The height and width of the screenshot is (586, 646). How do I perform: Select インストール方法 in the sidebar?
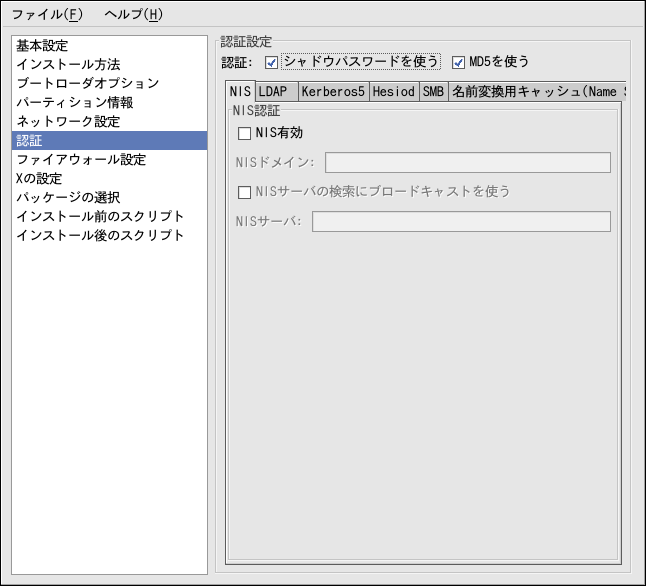coord(68,65)
